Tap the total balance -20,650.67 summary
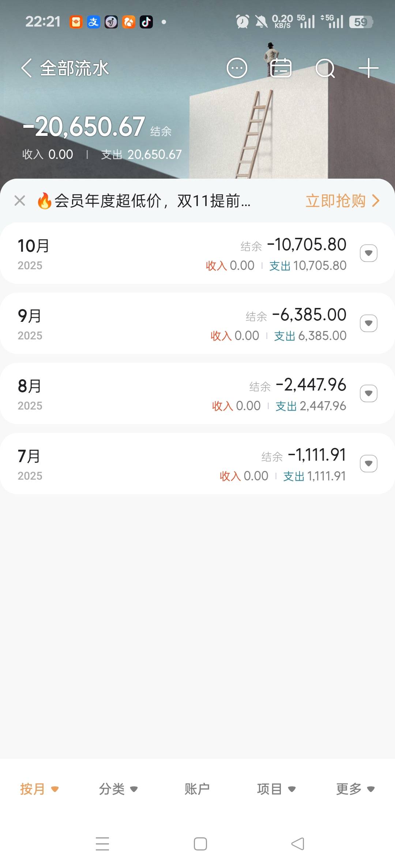The width and height of the screenshot is (395, 868). coord(90,127)
